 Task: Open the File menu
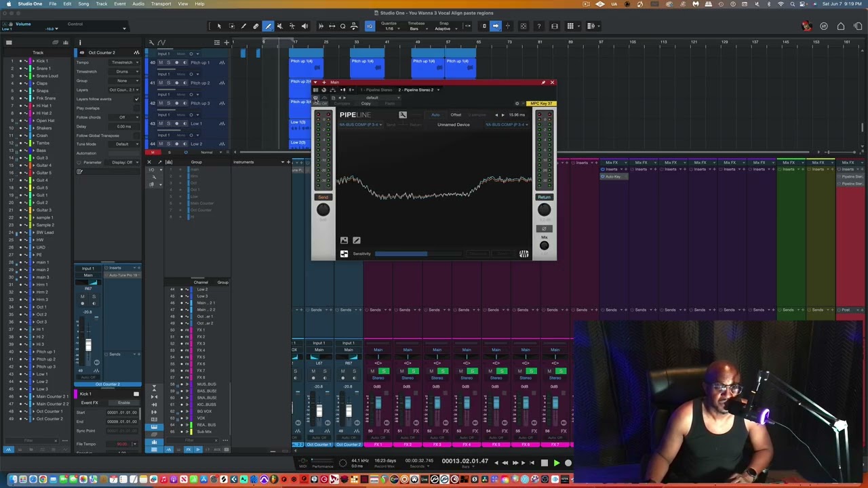click(52, 4)
